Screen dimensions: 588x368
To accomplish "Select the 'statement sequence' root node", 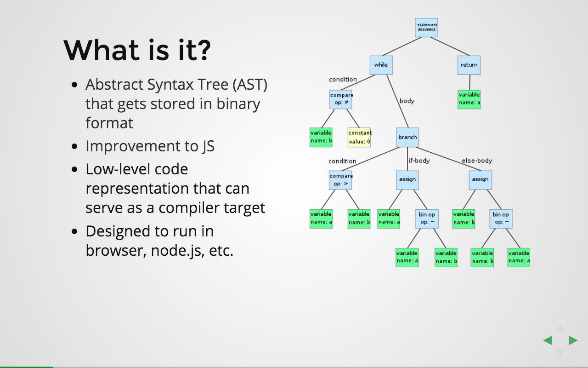I will point(426,27).
